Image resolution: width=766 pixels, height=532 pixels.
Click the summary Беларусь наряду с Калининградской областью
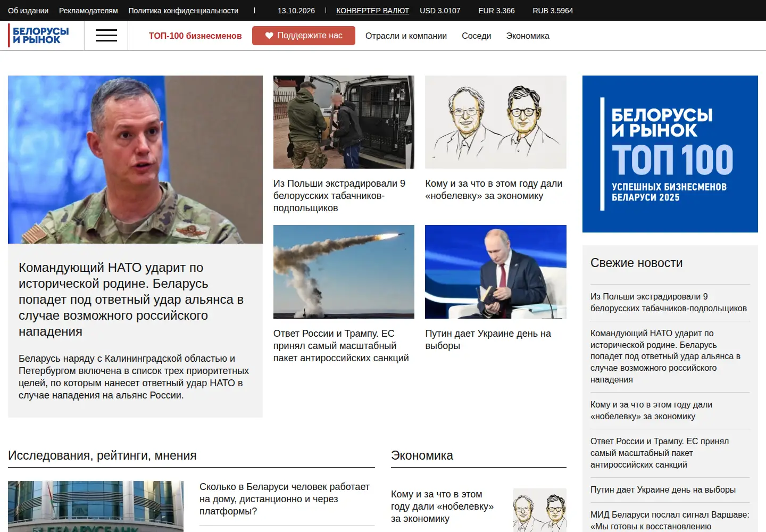[x=134, y=377]
